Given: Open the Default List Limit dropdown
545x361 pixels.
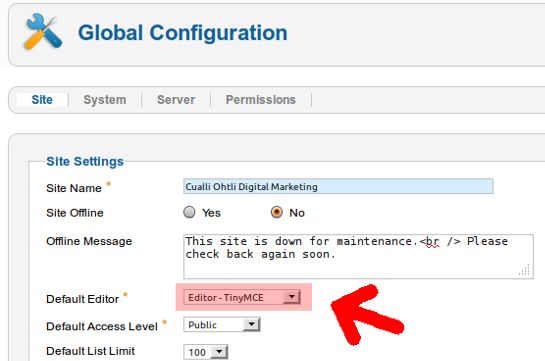Looking at the screenshot, I should coord(205,352).
